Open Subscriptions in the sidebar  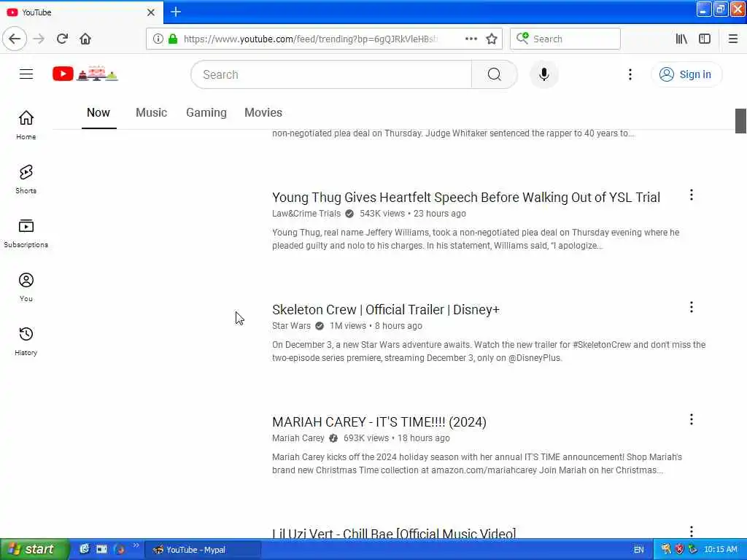[x=26, y=233]
